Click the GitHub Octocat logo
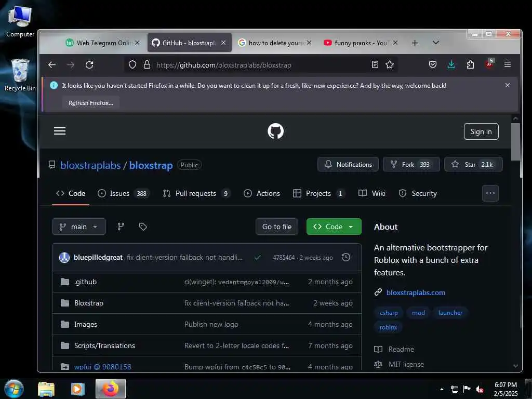532x399 pixels. coord(275,131)
